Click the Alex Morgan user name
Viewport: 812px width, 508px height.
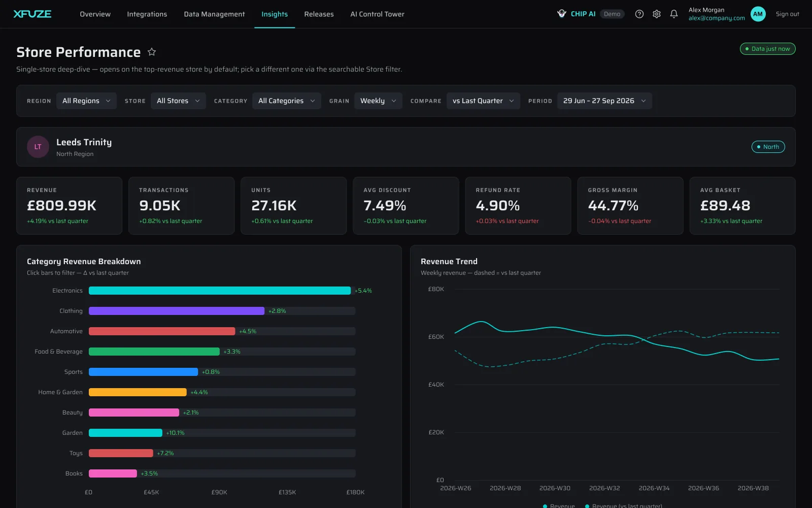[706, 10]
